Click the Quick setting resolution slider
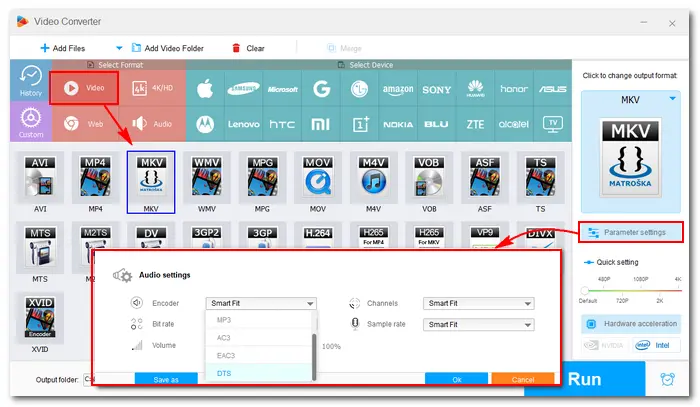Image resolution: width=700 pixels, height=407 pixels. (630, 291)
